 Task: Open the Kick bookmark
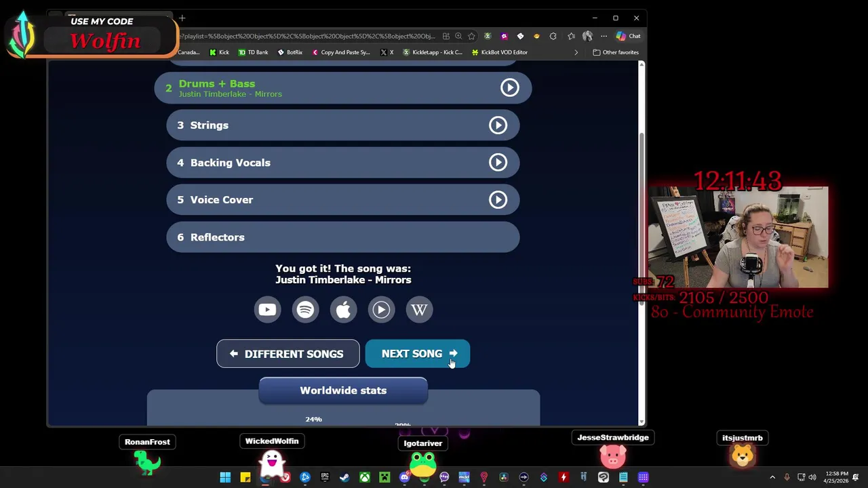tap(219, 52)
